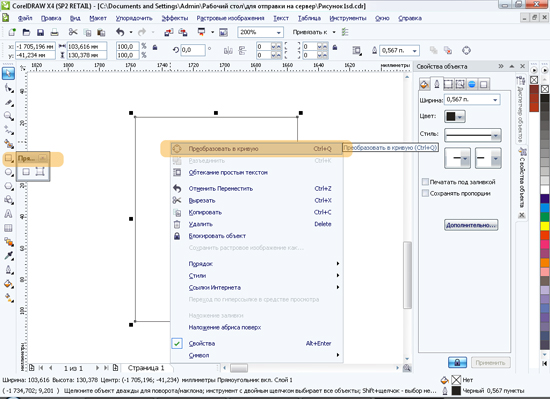Click the rotation angle input field
The height and width of the screenshot is (399, 550).
[x=193, y=50]
